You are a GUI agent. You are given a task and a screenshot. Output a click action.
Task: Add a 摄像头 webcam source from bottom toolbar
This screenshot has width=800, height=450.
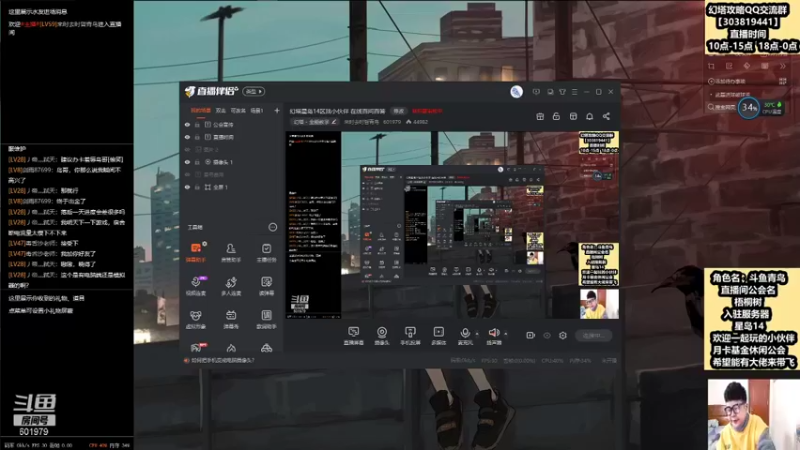pos(382,336)
